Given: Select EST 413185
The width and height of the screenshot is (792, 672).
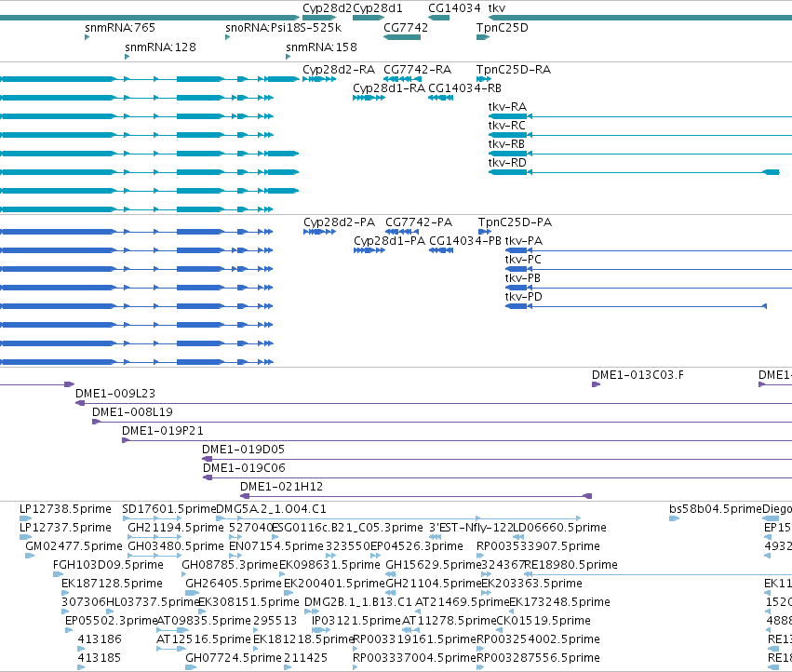Looking at the screenshot, I should coord(81,667).
